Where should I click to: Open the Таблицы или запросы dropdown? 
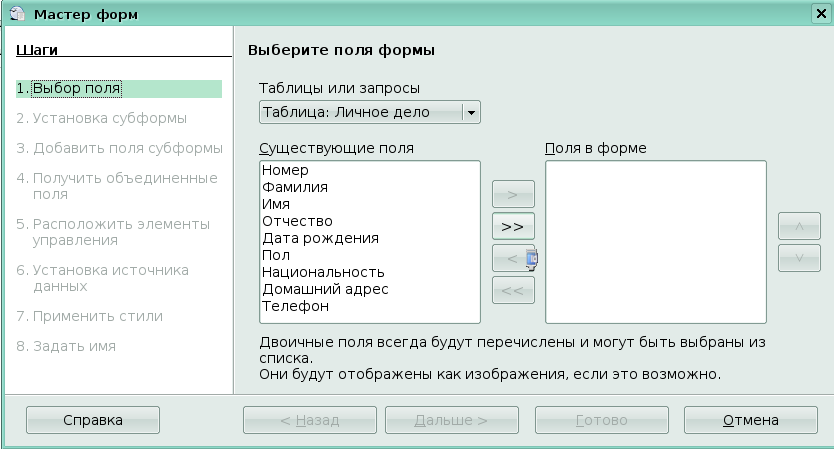pyautogui.click(x=471, y=112)
